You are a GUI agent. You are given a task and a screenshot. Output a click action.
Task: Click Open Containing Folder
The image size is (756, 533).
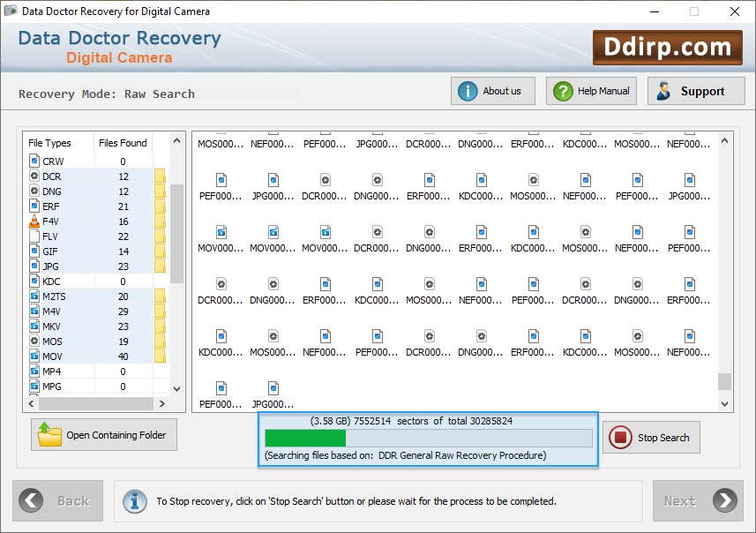tap(104, 434)
